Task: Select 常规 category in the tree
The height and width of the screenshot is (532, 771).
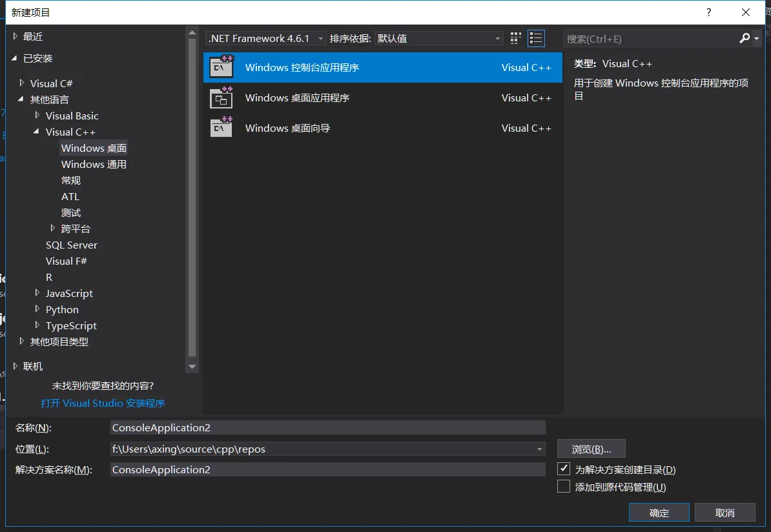Action: (x=71, y=180)
